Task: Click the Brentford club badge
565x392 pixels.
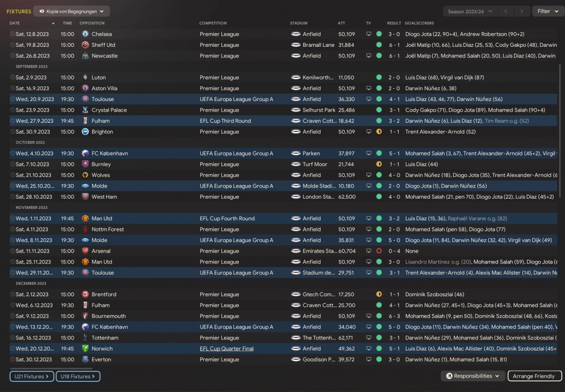Action: point(85,294)
